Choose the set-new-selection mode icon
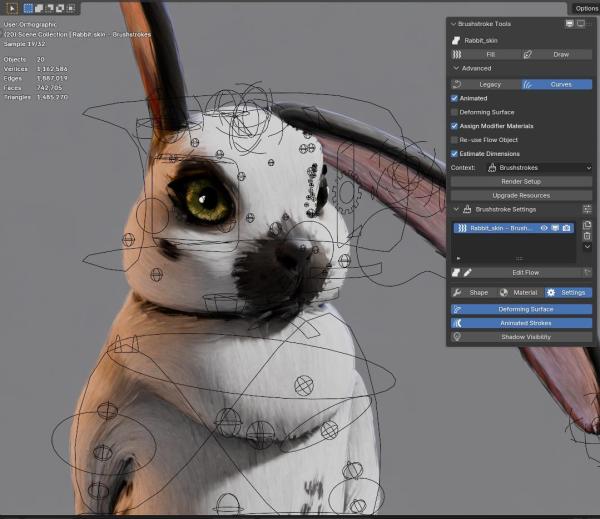 point(29,8)
